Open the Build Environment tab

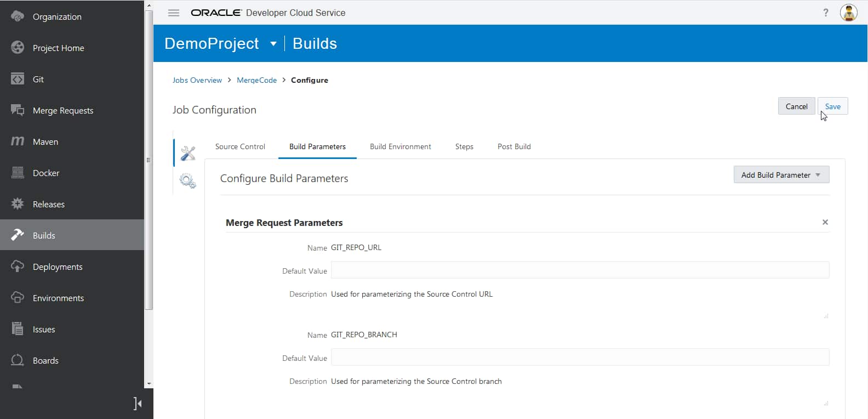tap(401, 146)
